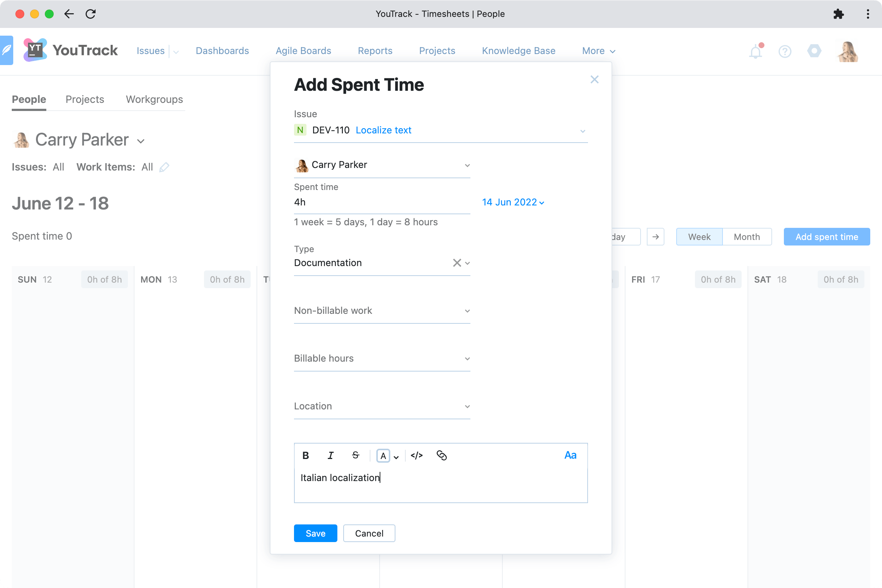882x588 pixels.
Task: Click the Italic formatting icon
Action: [x=331, y=455]
